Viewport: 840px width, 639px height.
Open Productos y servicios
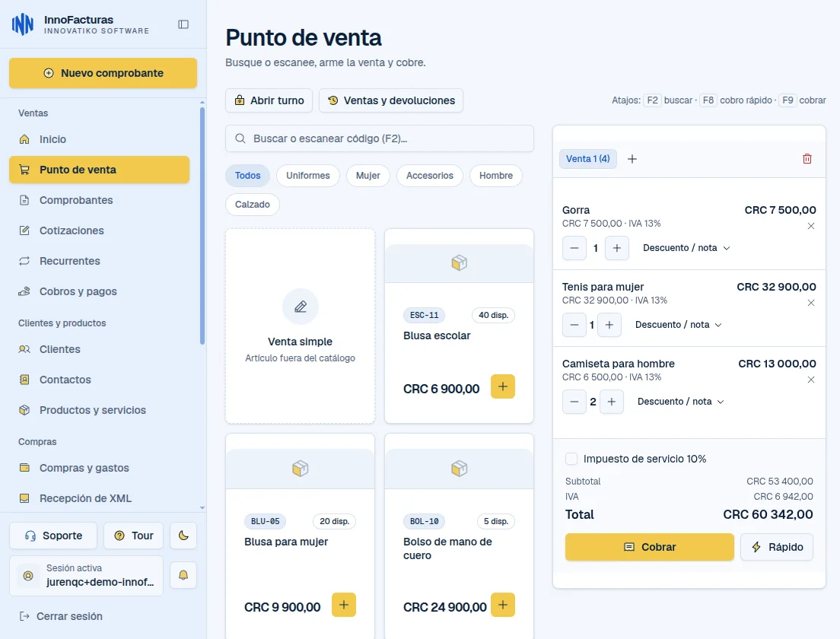point(99,410)
